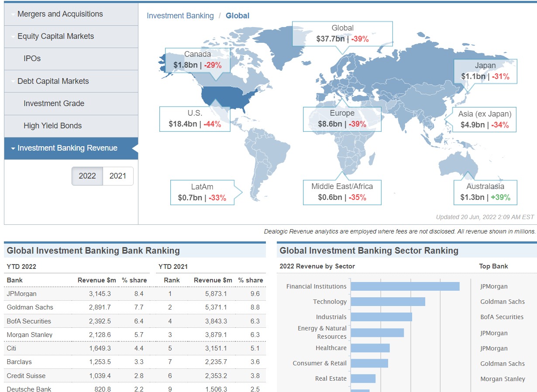Select the Europe region callout

[x=342, y=119]
